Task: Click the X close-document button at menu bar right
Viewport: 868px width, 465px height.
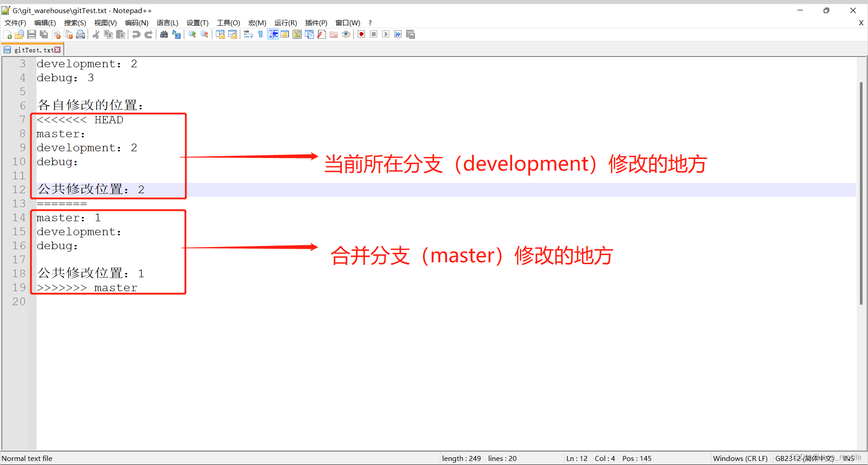Action: coord(861,23)
